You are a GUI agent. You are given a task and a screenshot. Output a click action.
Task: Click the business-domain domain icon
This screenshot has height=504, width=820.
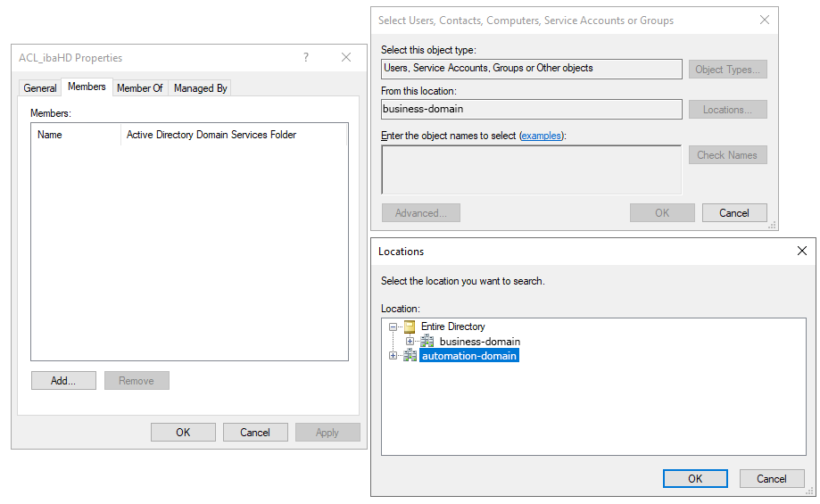click(427, 342)
